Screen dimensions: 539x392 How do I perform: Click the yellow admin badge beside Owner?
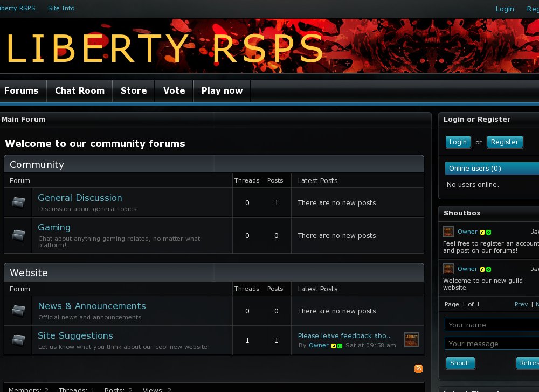click(482, 232)
